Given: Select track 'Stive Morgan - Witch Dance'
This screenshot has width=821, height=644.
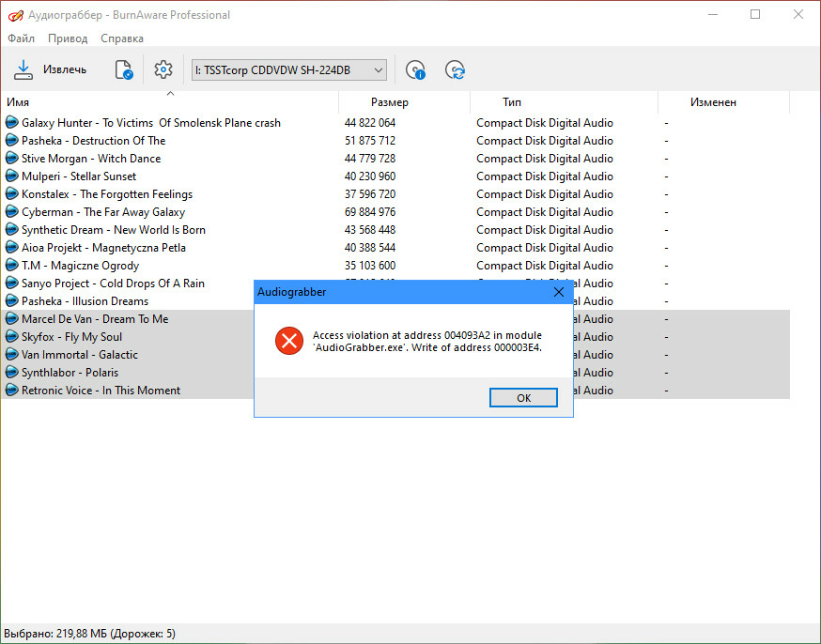Looking at the screenshot, I should (91, 159).
